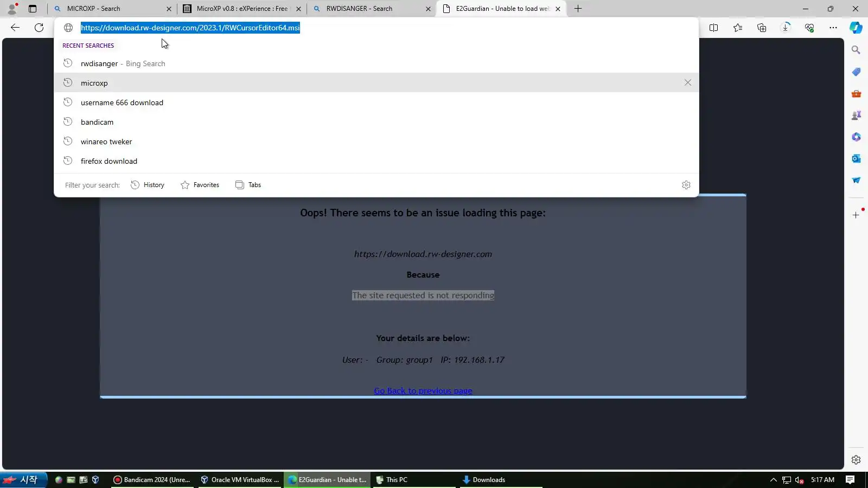Open Browser essentials heart icon
Image resolution: width=868 pixels, height=488 pixels.
point(809,28)
